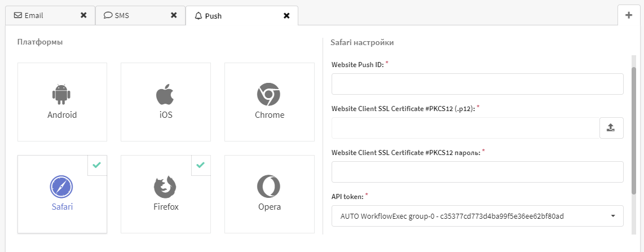Select the Safari compass icon
644x252 pixels.
61,187
